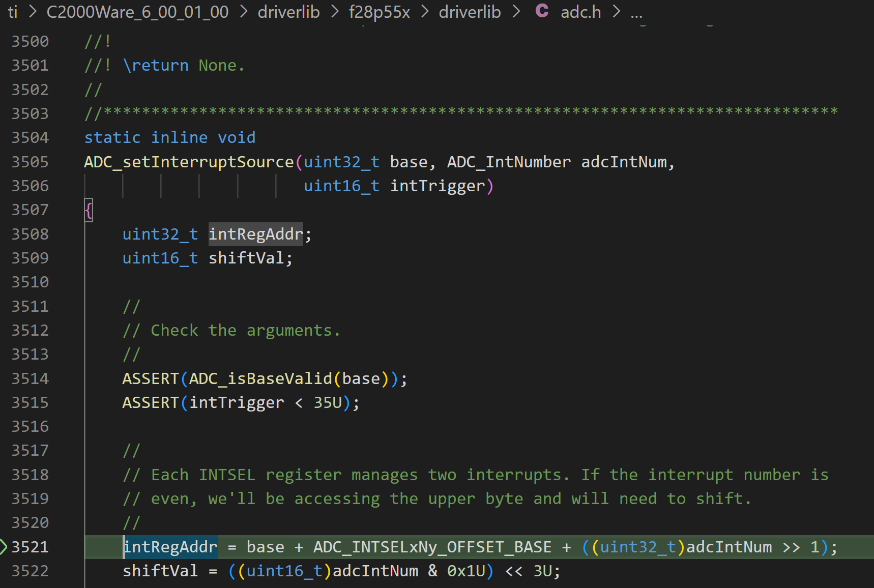Screen dimensions: 874x588
Task: Click the highlighted intRegAddr declaration
Action: click(x=256, y=234)
